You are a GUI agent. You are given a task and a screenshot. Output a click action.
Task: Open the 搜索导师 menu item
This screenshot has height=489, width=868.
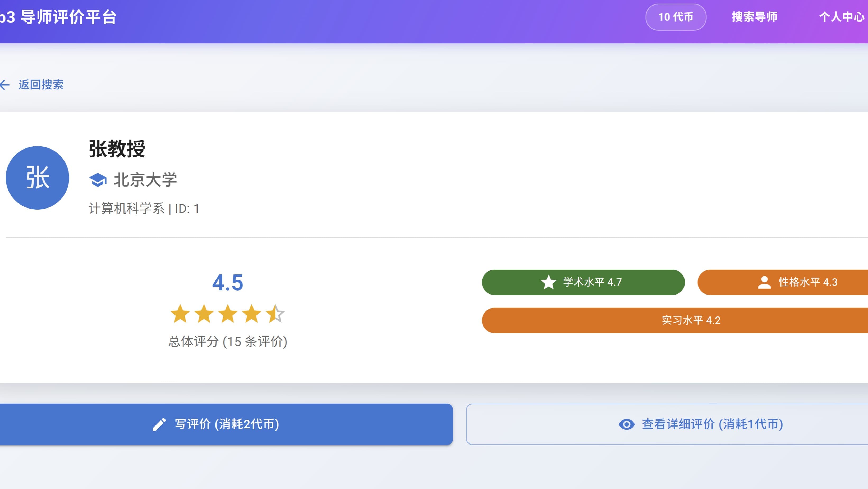click(754, 17)
